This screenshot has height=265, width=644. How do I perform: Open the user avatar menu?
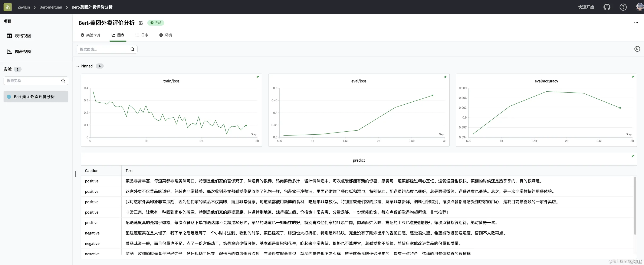(640, 7)
